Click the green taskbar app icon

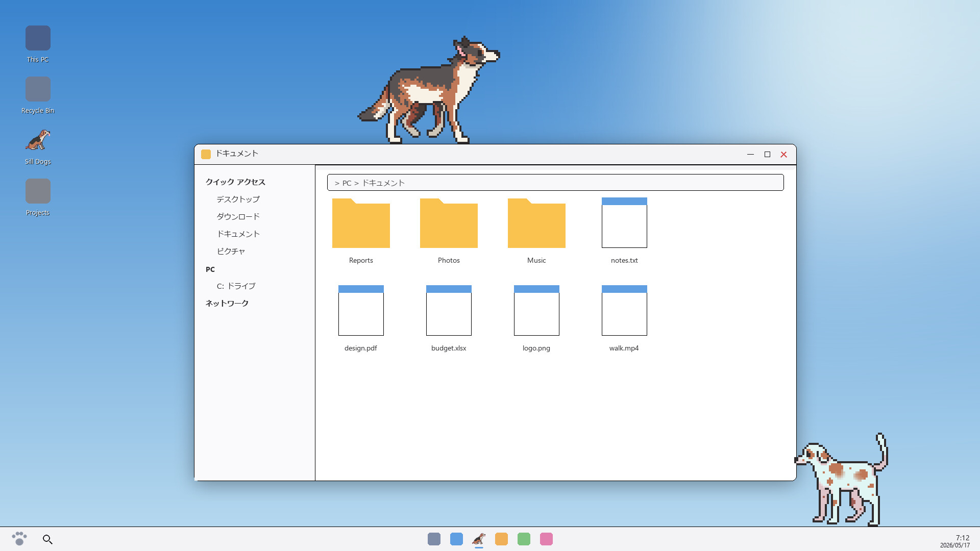coord(524,539)
